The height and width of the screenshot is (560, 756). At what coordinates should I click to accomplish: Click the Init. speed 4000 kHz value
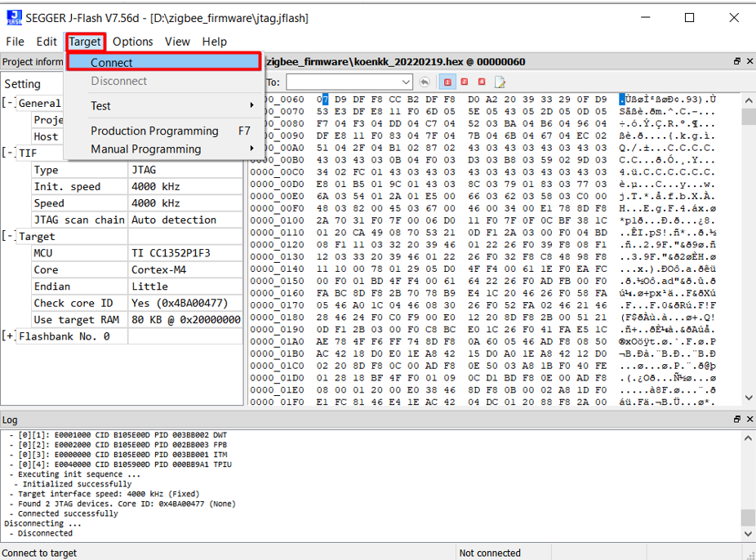[185, 186]
